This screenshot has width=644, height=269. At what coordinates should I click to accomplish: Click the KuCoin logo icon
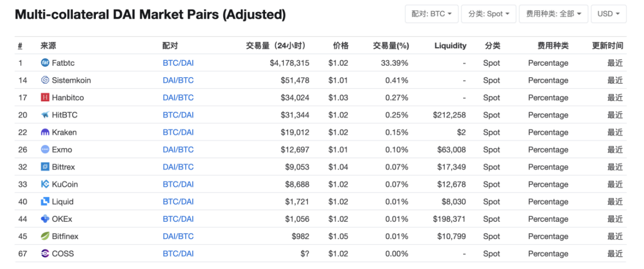[45, 185]
